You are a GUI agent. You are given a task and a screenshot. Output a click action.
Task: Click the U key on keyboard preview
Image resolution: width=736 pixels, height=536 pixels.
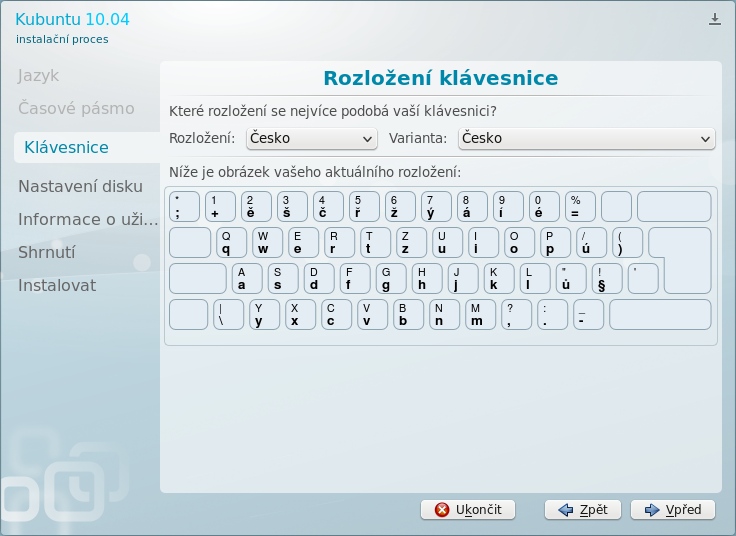(447, 243)
